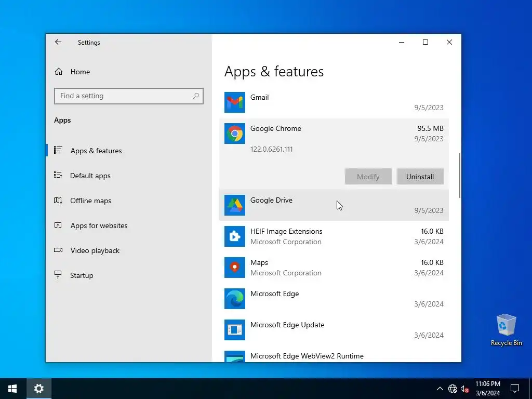Click the taskbar clock showing 11:06 PM
Screen dimensions: 532x399
click(487, 384)
